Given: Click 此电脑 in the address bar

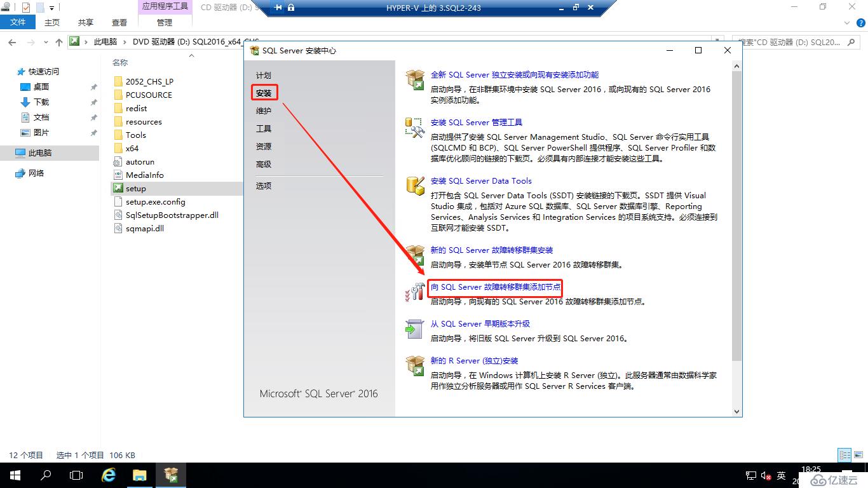Looking at the screenshot, I should pyautogui.click(x=105, y=42).
